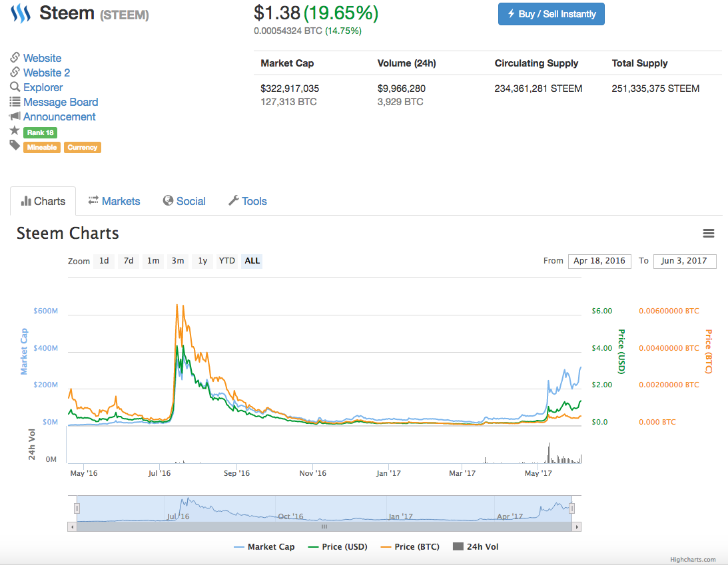The width and height of the screenshot is (728, 565).
Task: Switch to the Social tab
Action: tap(184, 202)
